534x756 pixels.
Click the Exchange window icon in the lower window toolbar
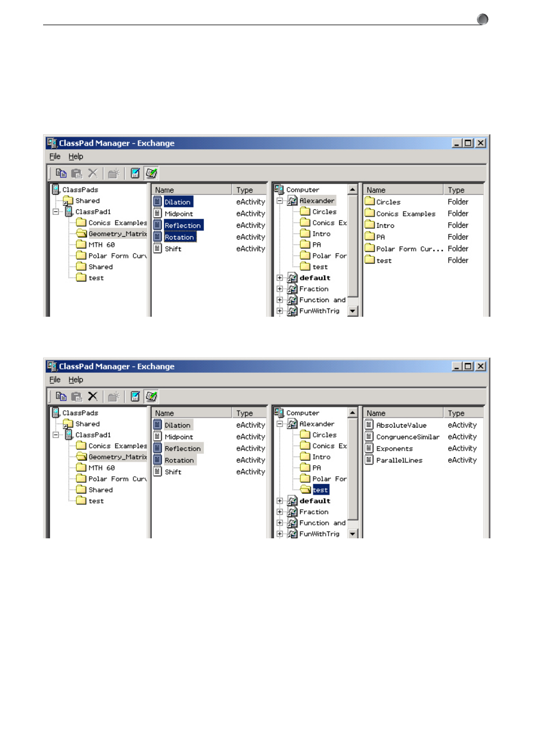[151, 396]
